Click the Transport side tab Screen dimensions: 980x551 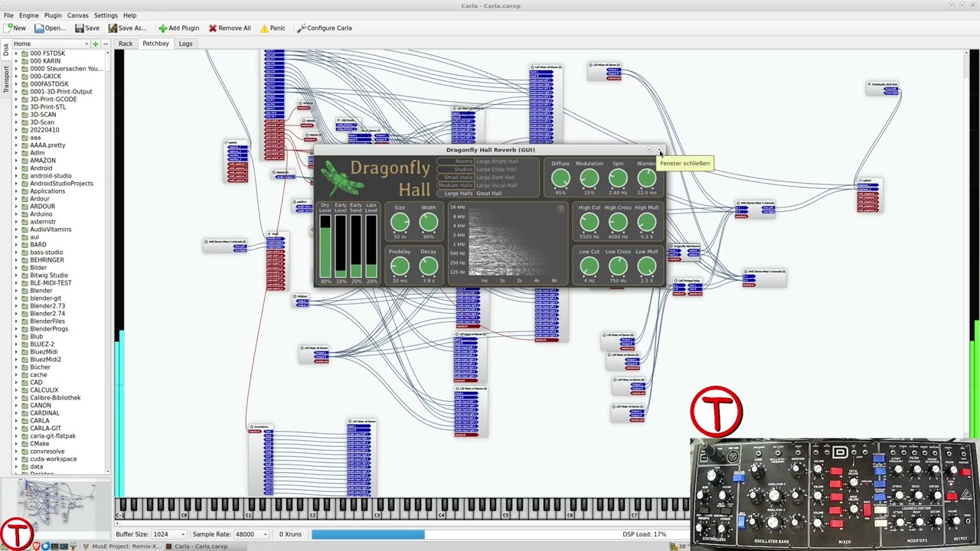coord(6,79)
